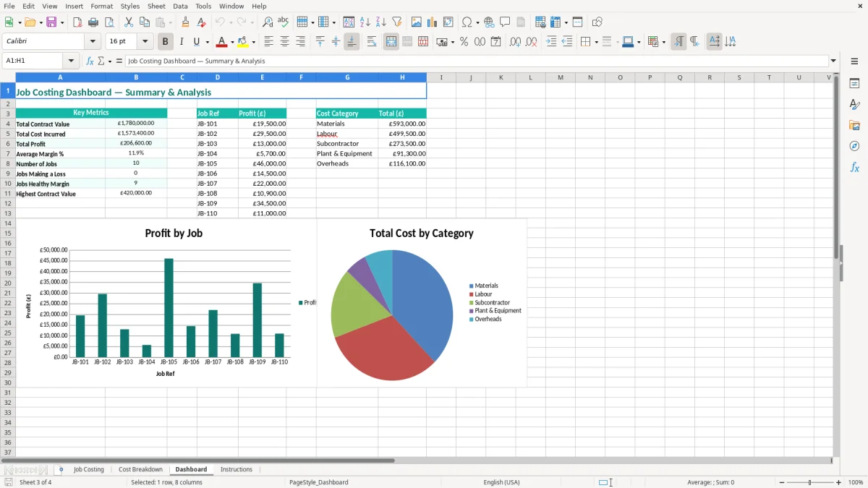
Task: Expand the formula bar
Action: (x=834, y=61)
